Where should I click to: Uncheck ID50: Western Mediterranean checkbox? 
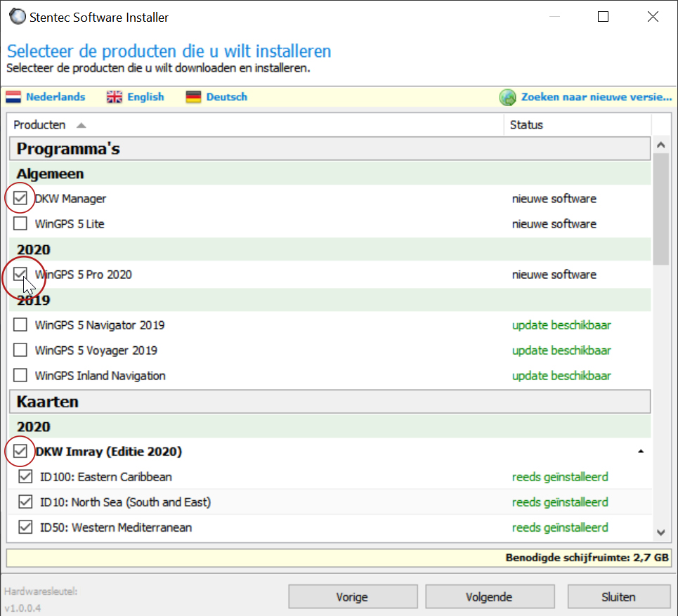[25, 527]
